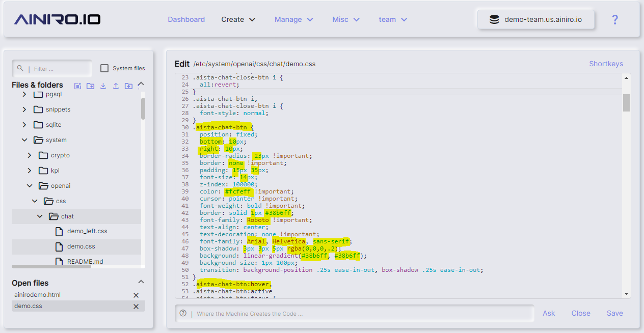Click 'Roboto' in the font-family line
This screenshot has width=644, height=333.
click(258, 220)
